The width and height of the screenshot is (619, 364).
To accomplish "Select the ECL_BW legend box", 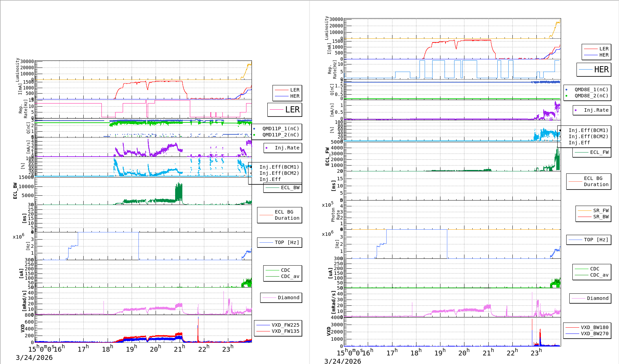I will pyautogui.click(x=283, y=187).
